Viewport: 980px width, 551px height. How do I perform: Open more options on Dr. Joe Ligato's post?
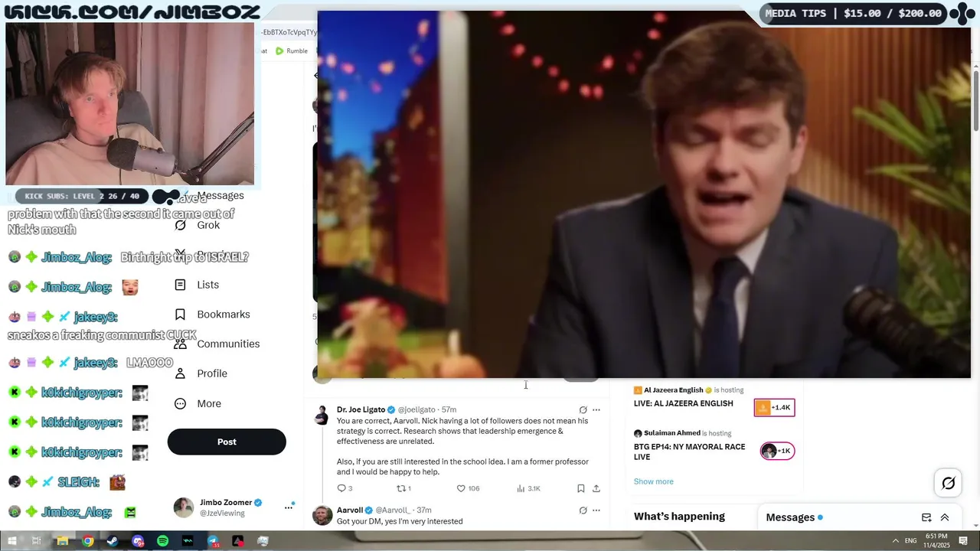click(x=596, y=410)
